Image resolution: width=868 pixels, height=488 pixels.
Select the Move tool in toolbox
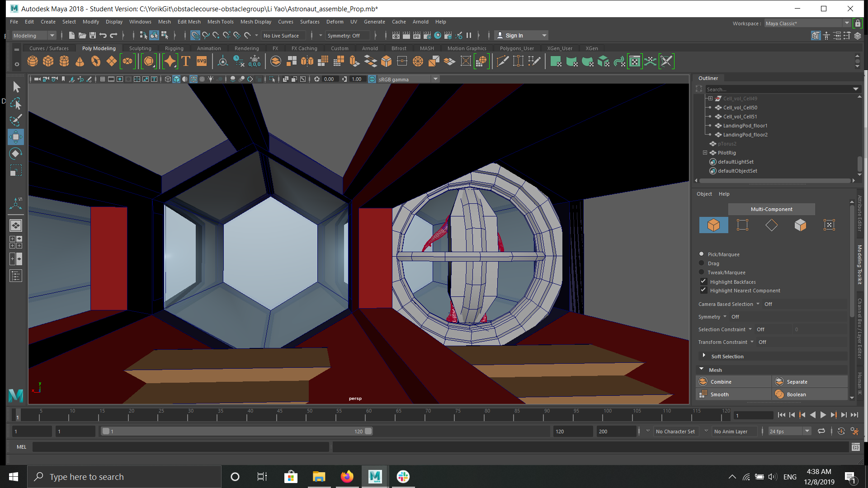pos(16,137)
